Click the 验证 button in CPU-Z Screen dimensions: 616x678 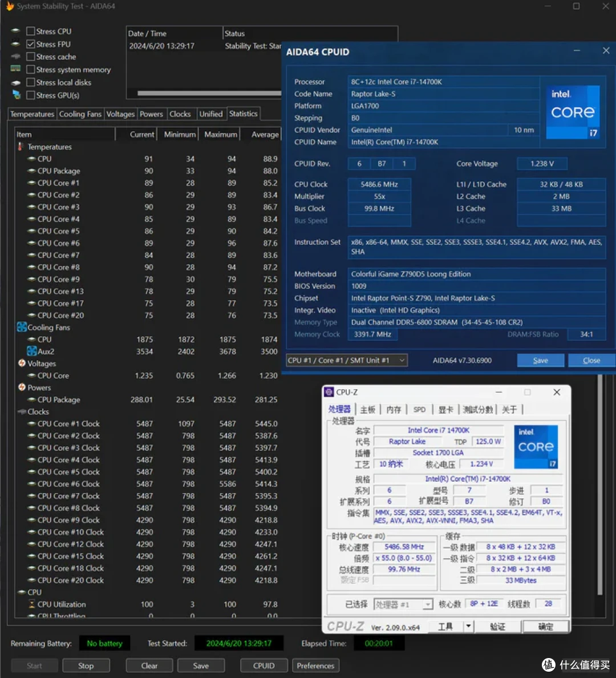(x=497, y=626)
